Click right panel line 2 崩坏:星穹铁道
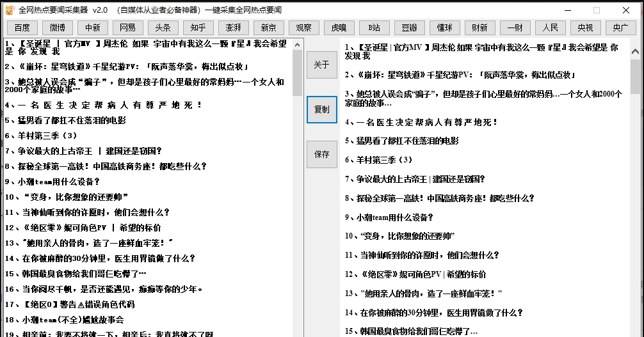 point(460,75)
